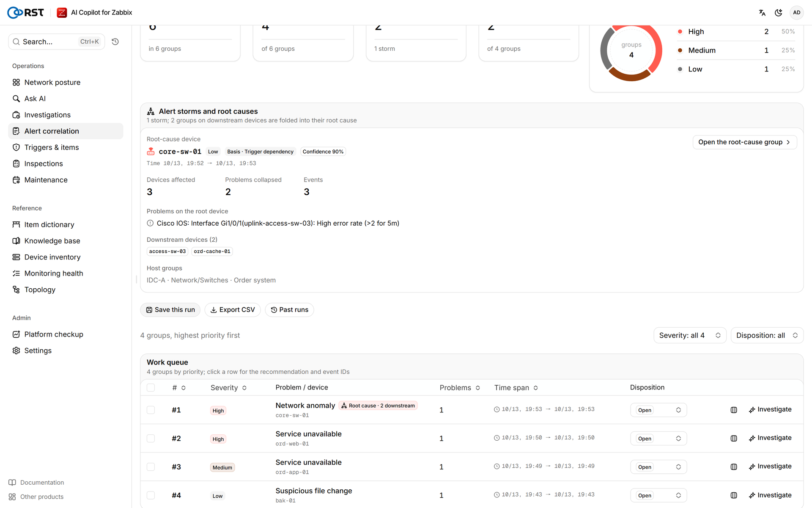
Task: Open disposition dropdown for bak-01 row
Action: tap(658, 495)
